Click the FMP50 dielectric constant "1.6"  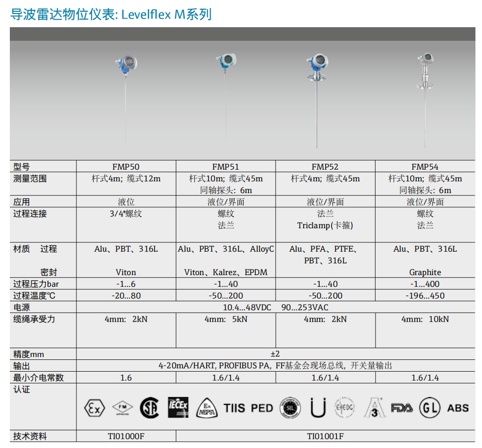[x=126, y=378]
